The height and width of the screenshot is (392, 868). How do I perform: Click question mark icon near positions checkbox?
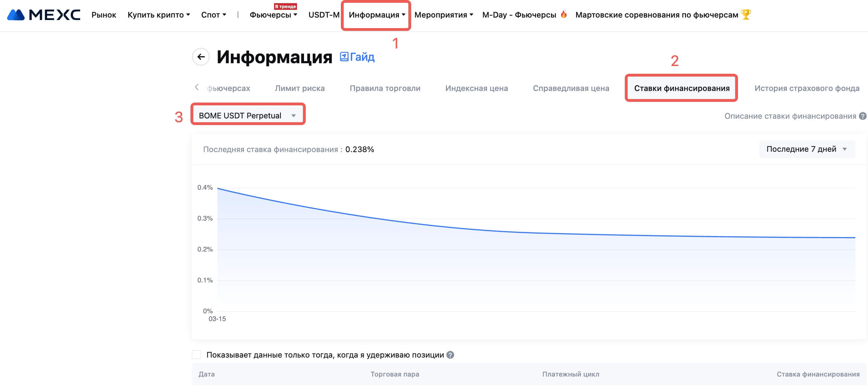[450, 355]
